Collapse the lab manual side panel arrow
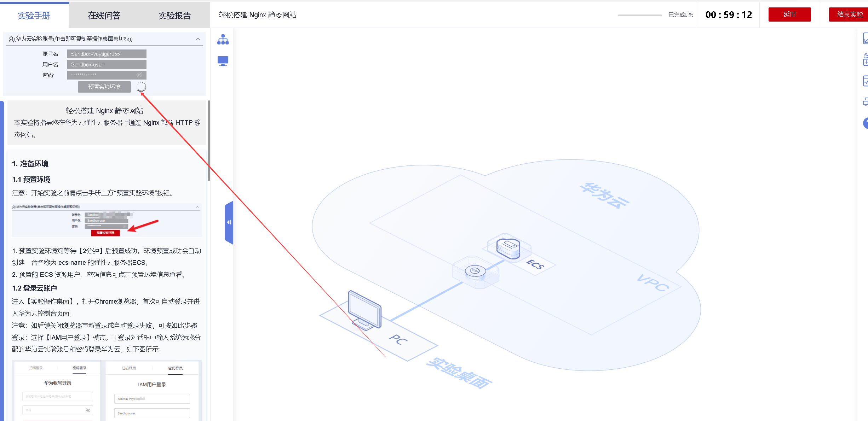The width and height of the screenshot is (868, 421). [229, 222]
